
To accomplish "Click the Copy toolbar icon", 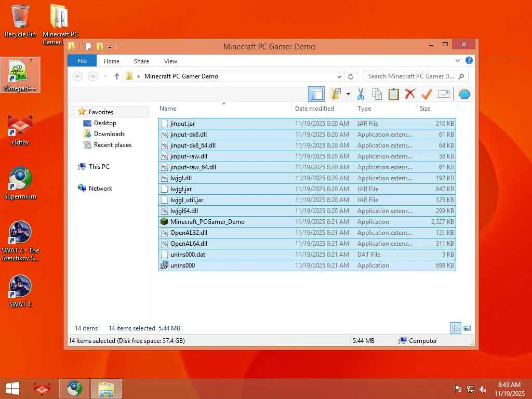I will click(x=377, y=94).
